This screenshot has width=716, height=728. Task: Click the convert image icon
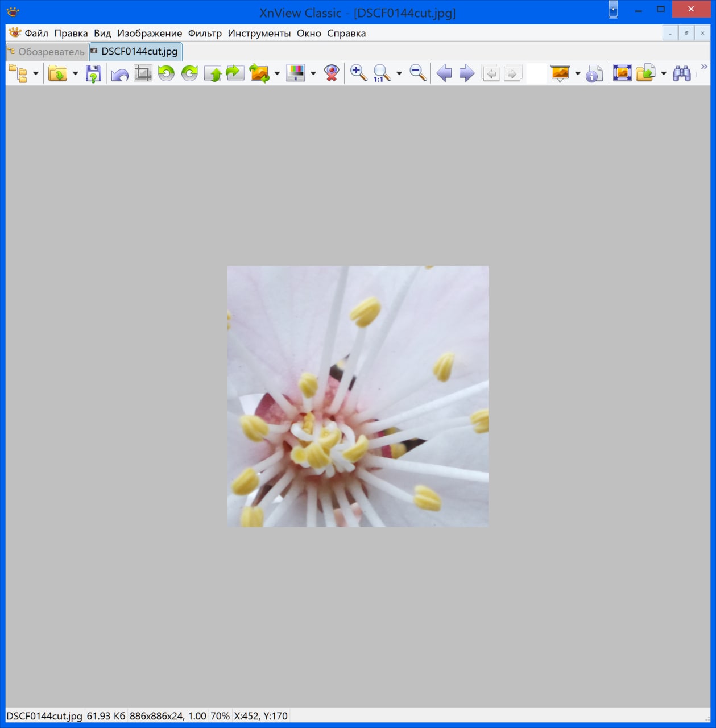coord(260,73)
